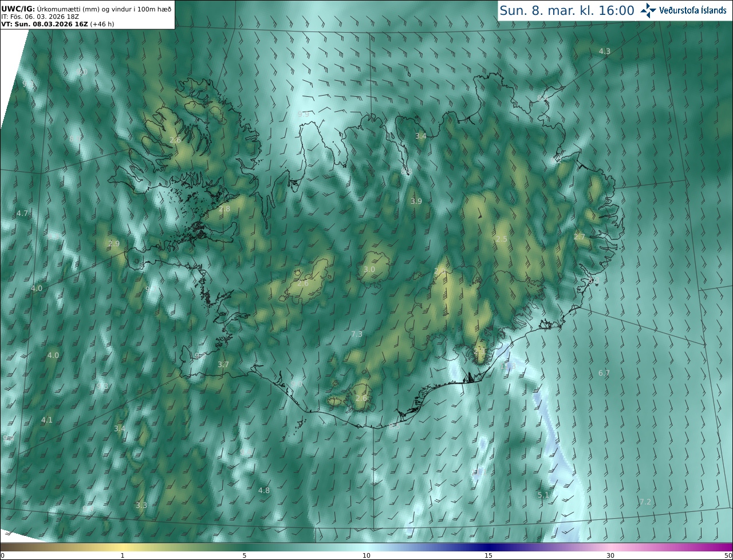Click the color scale label 0
This screenshot has width=733, height=560.
[x=2, y=555]
